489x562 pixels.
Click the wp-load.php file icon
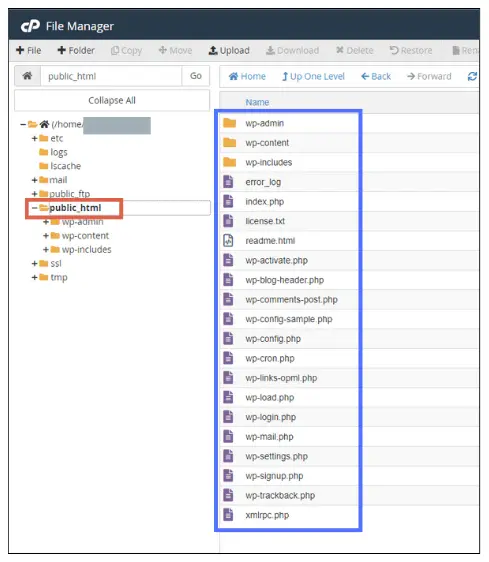(228, 397)
